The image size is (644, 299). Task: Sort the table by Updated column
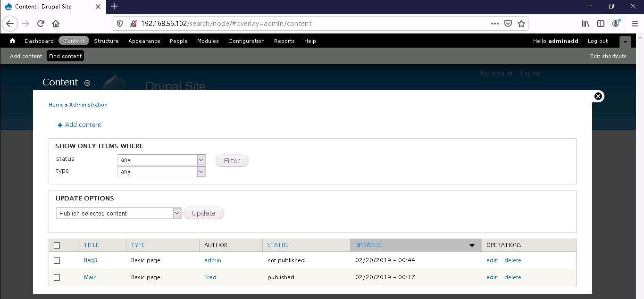point(368,245)
